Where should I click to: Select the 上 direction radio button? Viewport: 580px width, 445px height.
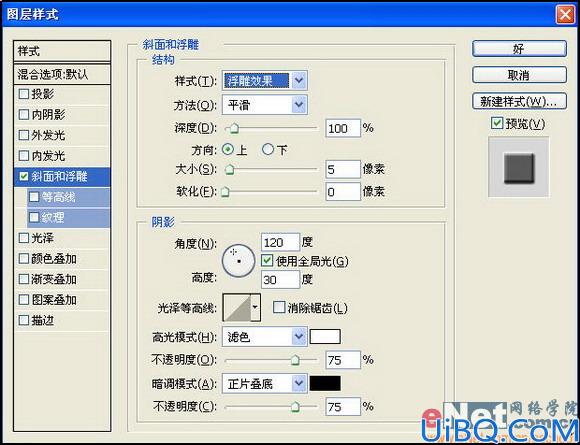tap(228, 149)
